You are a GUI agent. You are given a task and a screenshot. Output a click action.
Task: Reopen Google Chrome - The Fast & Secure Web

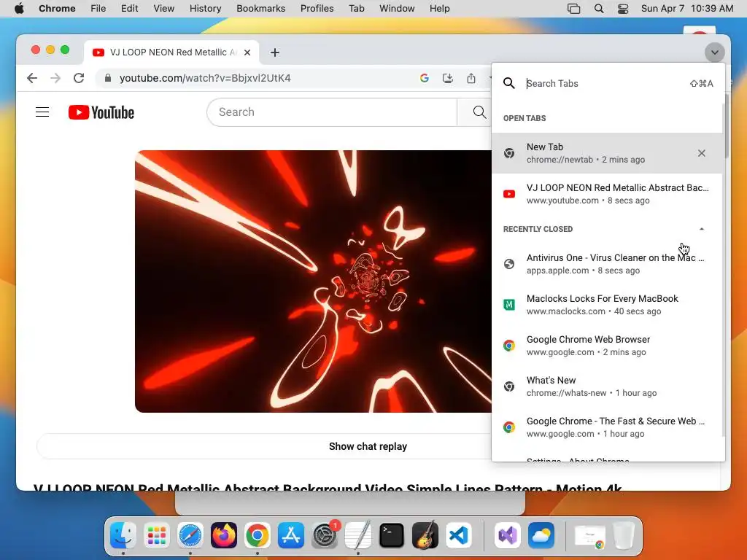[607, 427]
